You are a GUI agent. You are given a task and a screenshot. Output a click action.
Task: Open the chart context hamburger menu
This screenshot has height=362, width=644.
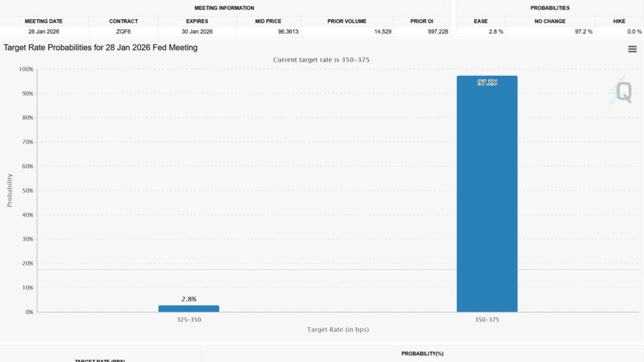pyautogui.click(x=632, y=49)
